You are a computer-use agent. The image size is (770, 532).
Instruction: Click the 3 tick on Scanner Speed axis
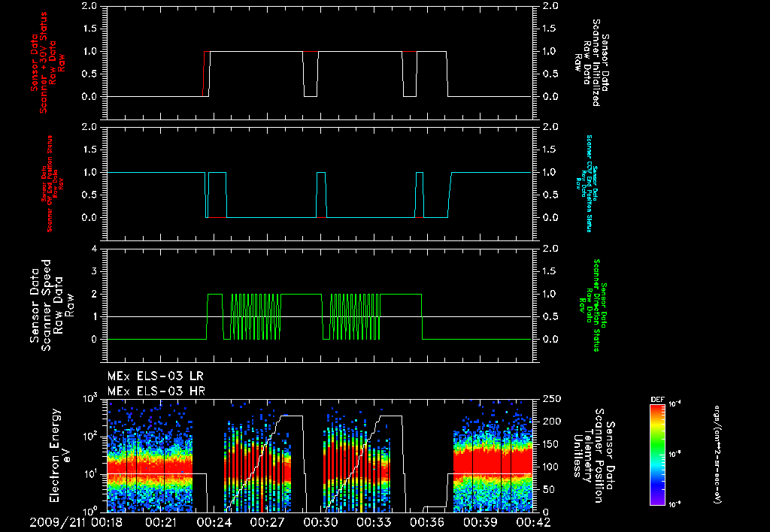94,271
